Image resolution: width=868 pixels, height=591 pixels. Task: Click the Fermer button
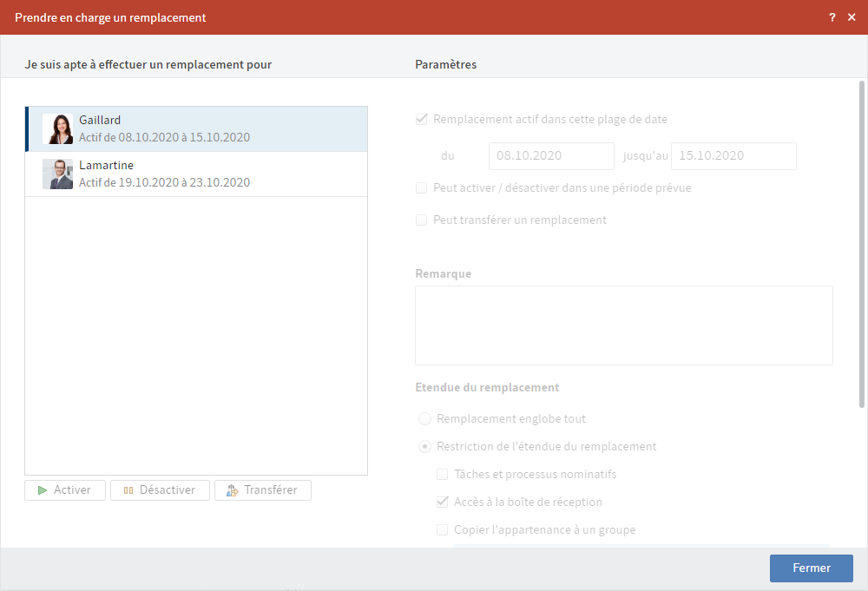point(812,568)
